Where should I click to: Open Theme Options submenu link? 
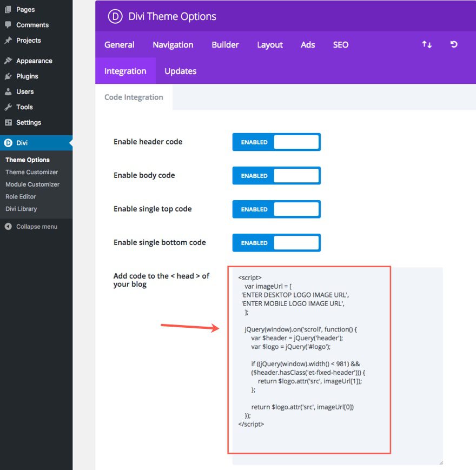(x=28, y=160)
